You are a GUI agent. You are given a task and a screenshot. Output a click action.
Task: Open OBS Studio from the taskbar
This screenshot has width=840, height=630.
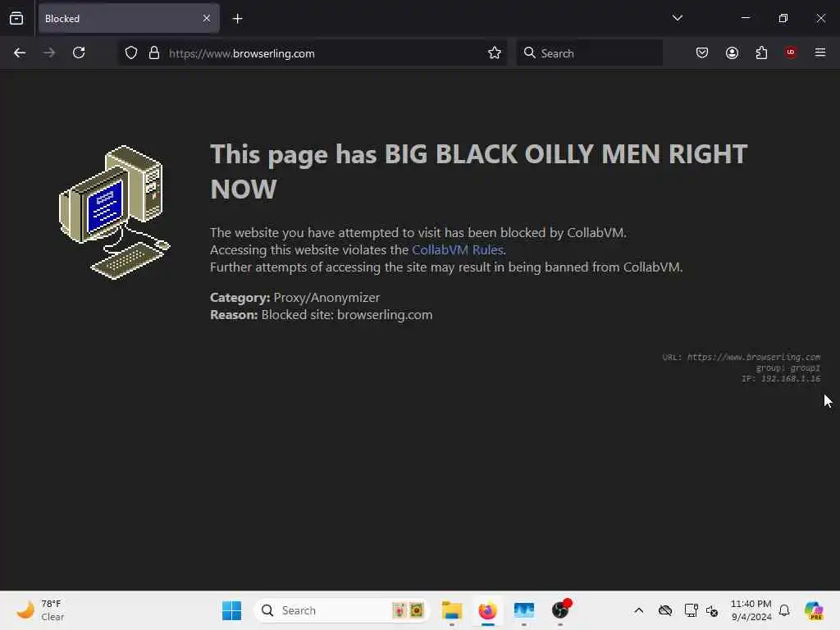coord(560,610)
